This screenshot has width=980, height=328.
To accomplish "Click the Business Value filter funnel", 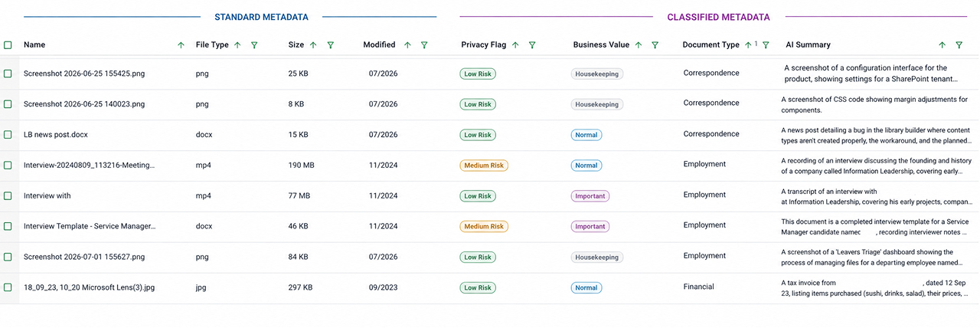I will (x=655, y=45).
